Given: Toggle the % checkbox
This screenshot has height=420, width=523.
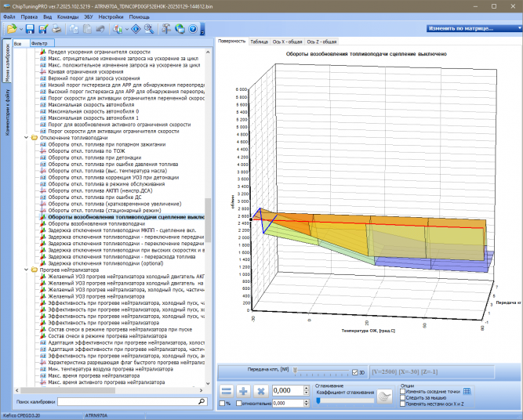Looking at the screenshot, I should click(x=222, y=404).
